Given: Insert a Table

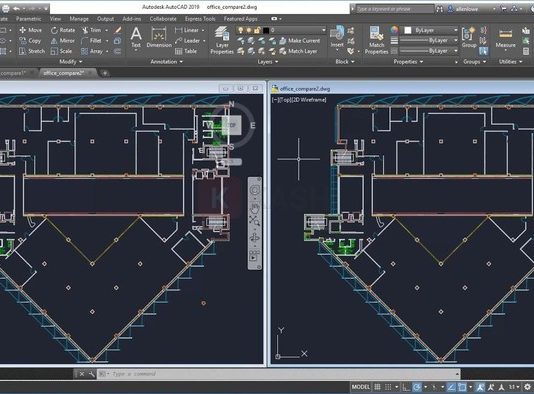Looking at the screenshot, I should [x=186, y=51].
